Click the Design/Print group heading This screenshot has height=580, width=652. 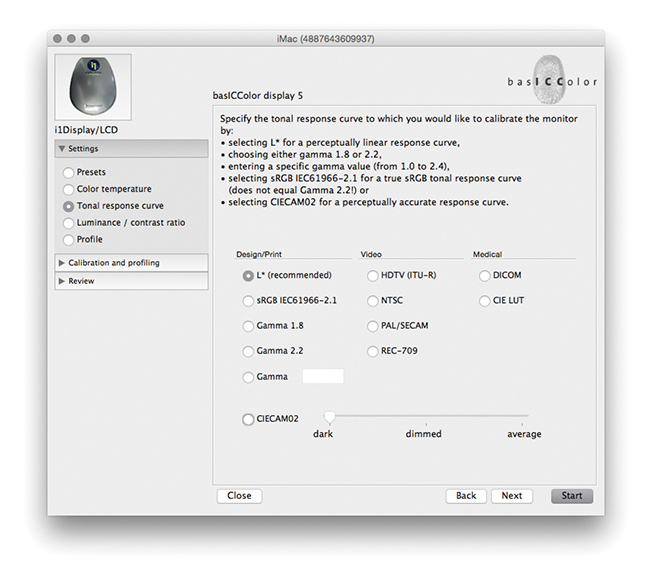[x=259, y=254]
